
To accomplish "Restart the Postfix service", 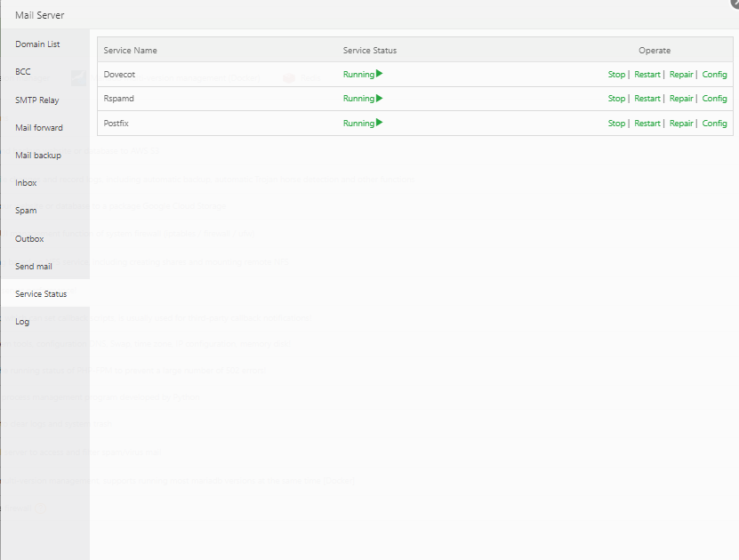I will [x=647, y=124].
